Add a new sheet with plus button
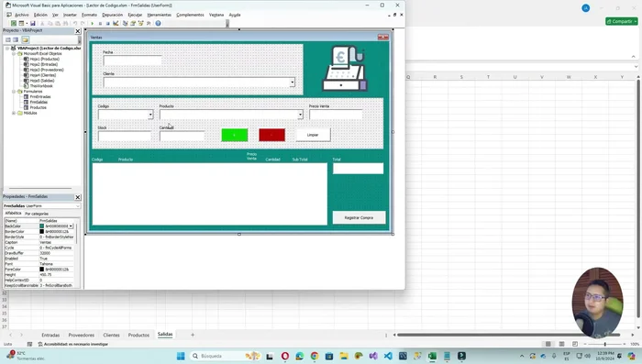 coord(193,335)
